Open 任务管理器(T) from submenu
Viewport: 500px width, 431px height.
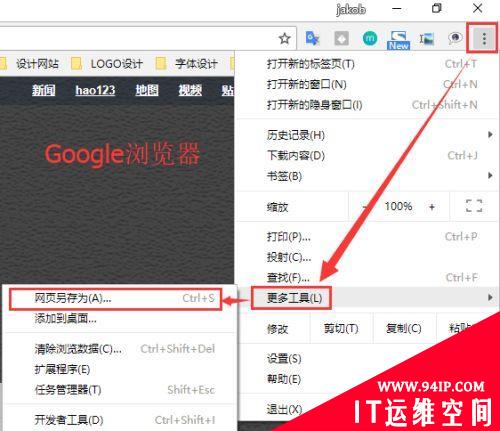point(120,390)
